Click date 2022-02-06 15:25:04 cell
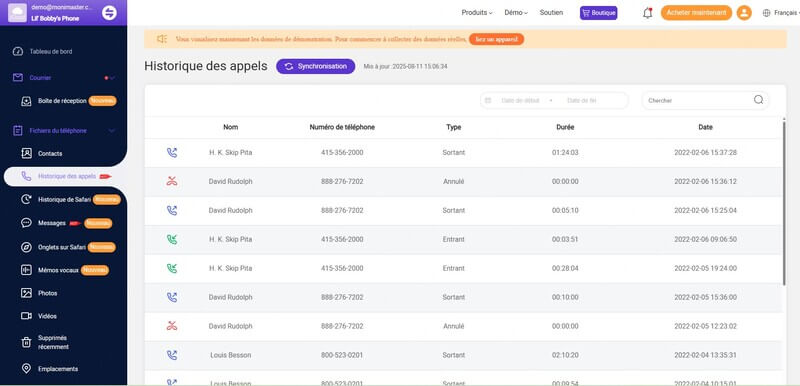This screenshot has width=800, height=386. pos(705,210)
